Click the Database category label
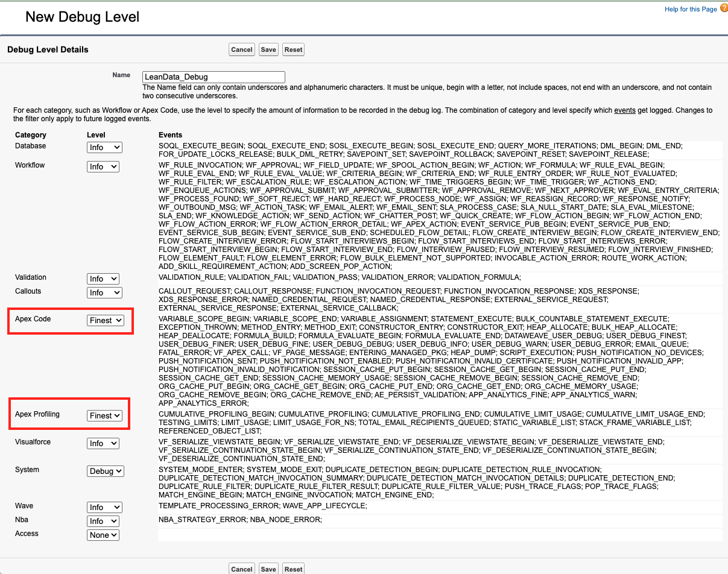Viewport: 728px width, 574px height. [30, 146]
